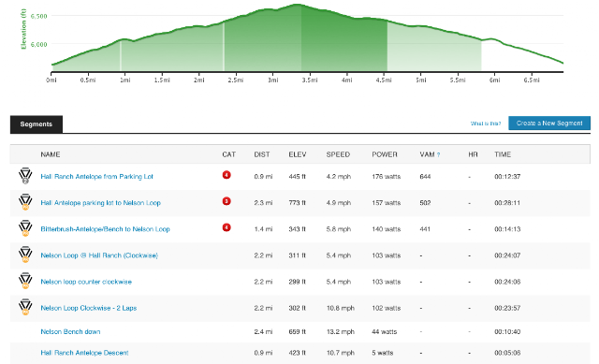Open the Hall Ranch Antelope Descent segment

point(84,353)
